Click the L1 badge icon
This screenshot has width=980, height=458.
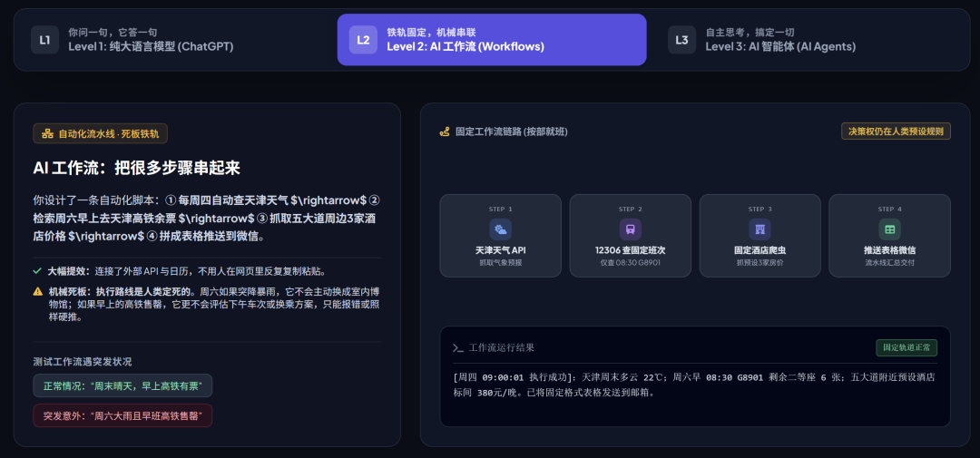[x=45, y=39]
